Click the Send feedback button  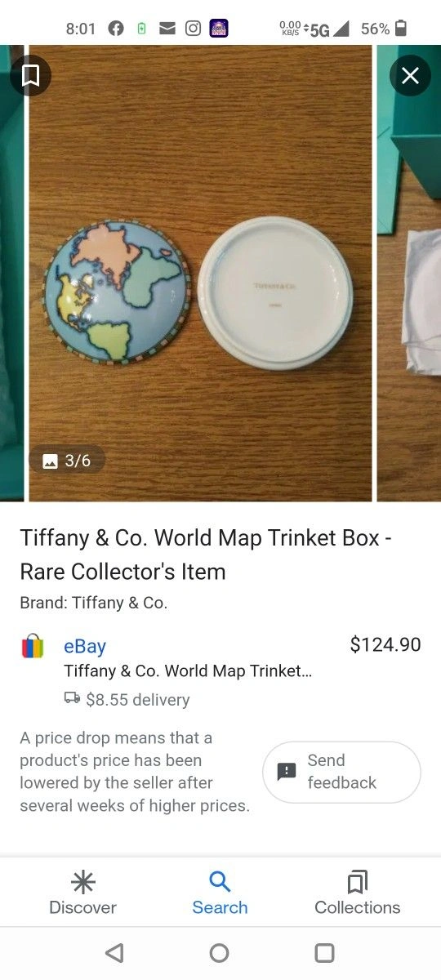click(341, 772)
